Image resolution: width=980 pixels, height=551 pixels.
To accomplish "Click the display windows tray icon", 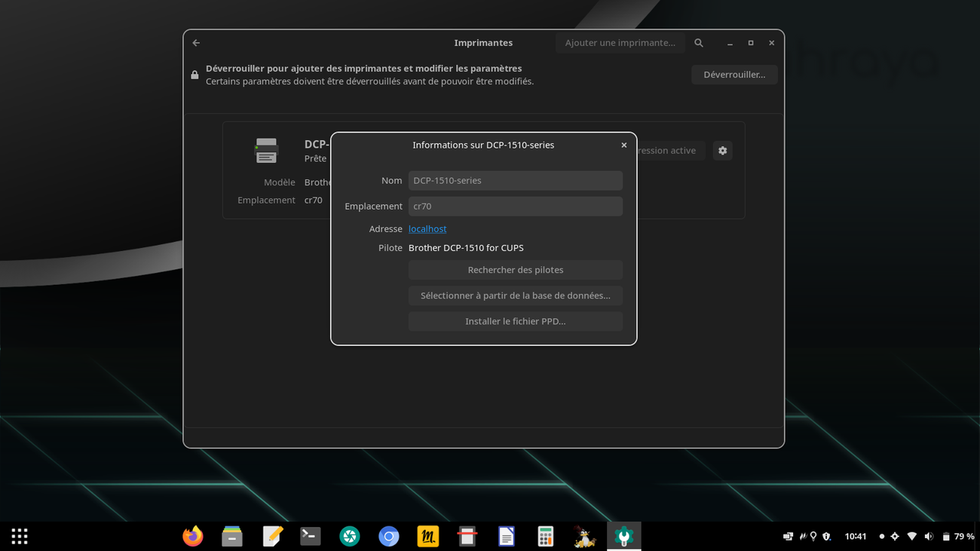I will coord(788,536).
